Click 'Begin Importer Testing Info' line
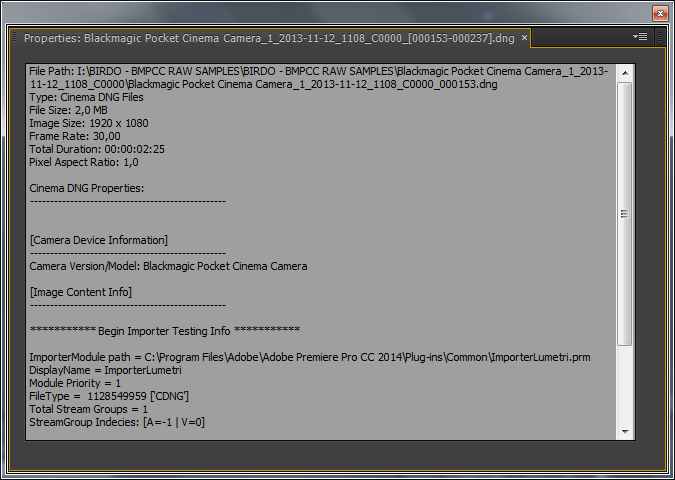The image size is (675, 480). (165, 331)
